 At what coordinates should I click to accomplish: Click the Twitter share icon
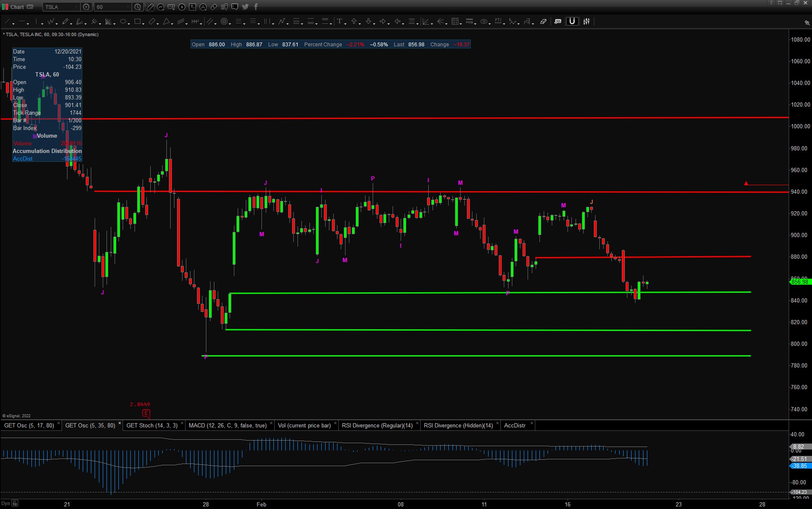245,7
